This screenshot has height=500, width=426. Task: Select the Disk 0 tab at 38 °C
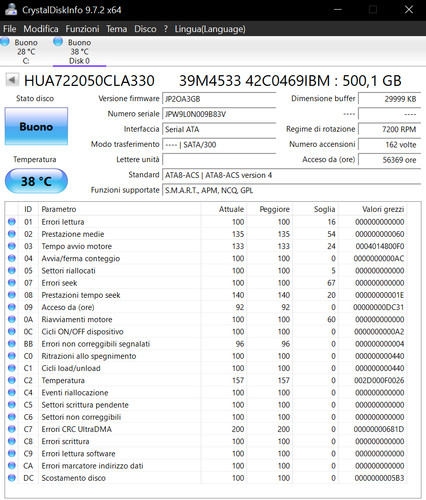point(79,51)
